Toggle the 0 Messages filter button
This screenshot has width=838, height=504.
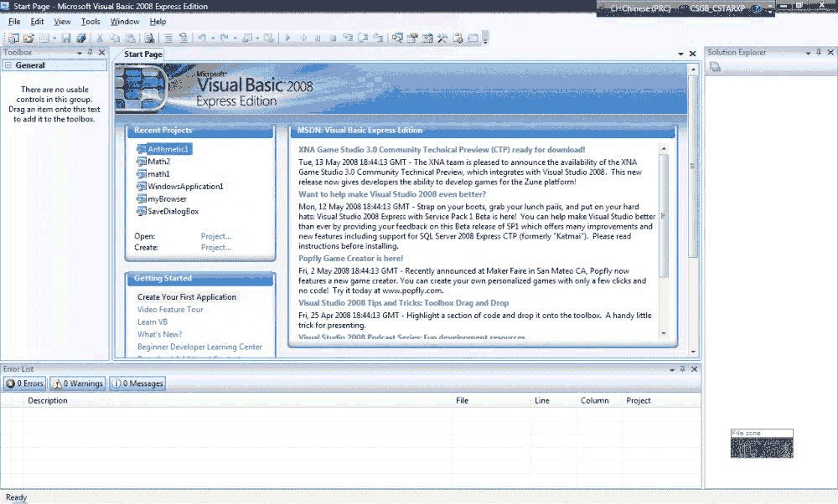point(137,383)
